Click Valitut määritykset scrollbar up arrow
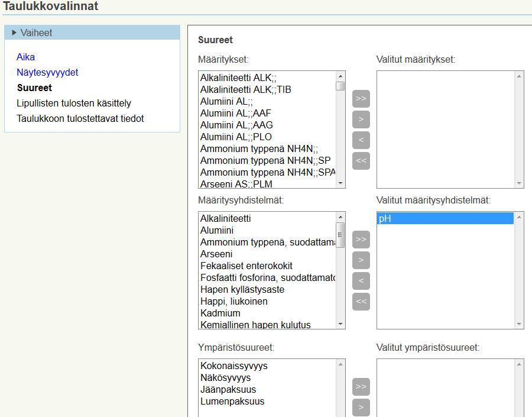This screenshot has width=532, height=417. [519, 76]
